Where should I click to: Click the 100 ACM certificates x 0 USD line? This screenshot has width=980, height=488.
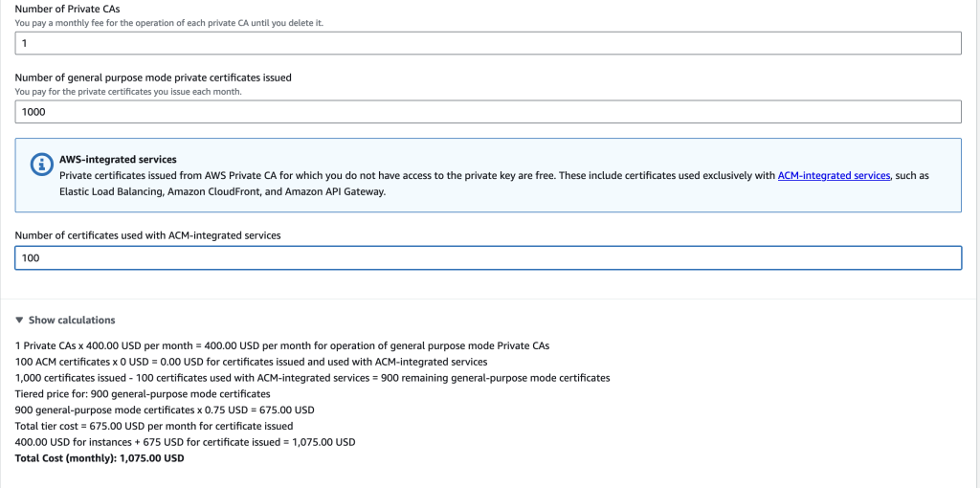tap(251, 362)
